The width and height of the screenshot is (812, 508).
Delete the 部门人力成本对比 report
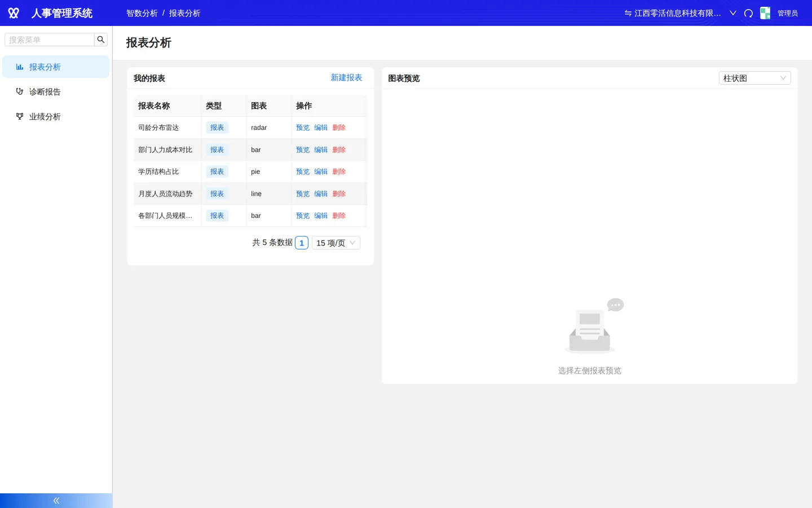(339, 150)
